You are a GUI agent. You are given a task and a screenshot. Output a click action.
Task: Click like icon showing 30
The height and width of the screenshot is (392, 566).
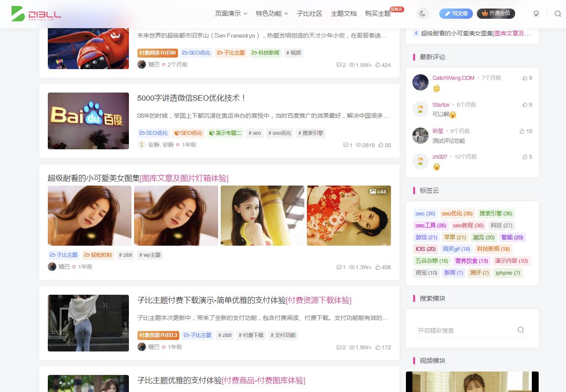pos(381,145)
